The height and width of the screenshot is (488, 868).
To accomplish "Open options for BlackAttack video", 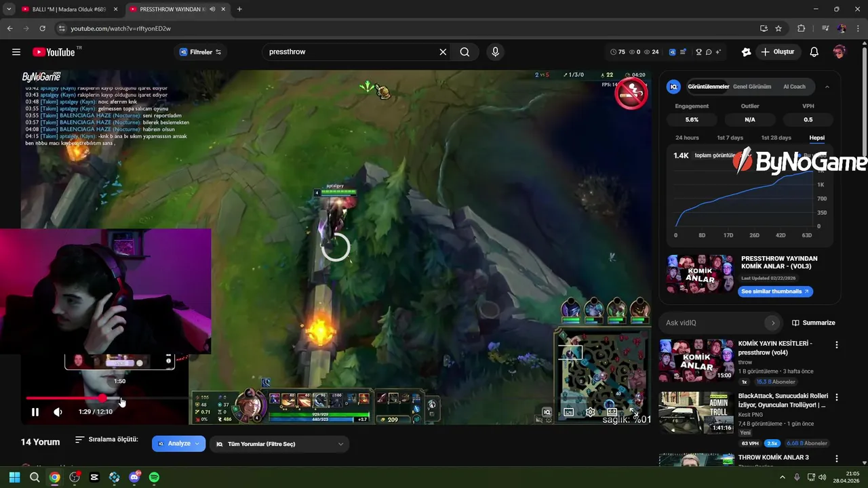I will point(836,397).
